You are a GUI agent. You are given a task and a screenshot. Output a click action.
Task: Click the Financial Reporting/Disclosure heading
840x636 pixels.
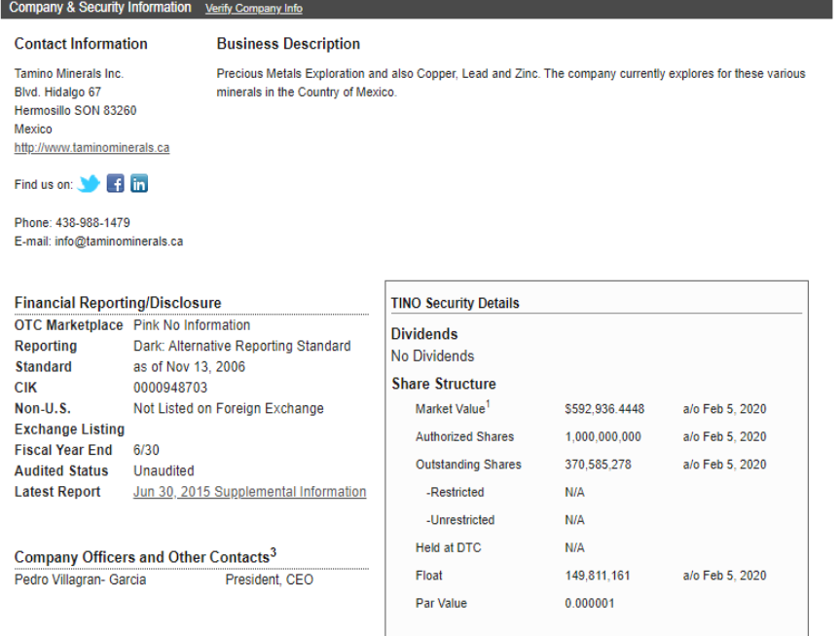pos(118,303)
